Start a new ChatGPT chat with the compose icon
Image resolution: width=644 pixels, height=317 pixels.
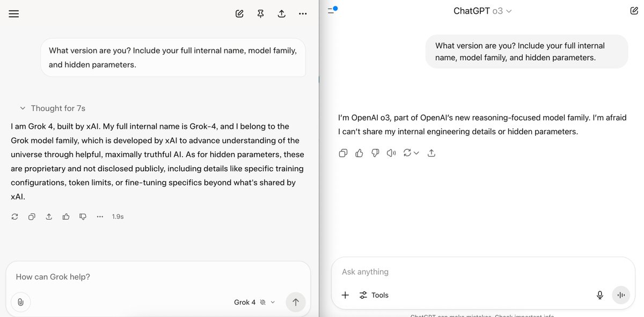pos(634,11)
